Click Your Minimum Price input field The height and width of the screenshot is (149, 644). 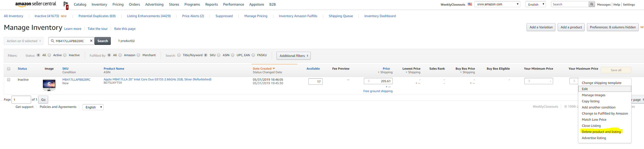(538, 81)
